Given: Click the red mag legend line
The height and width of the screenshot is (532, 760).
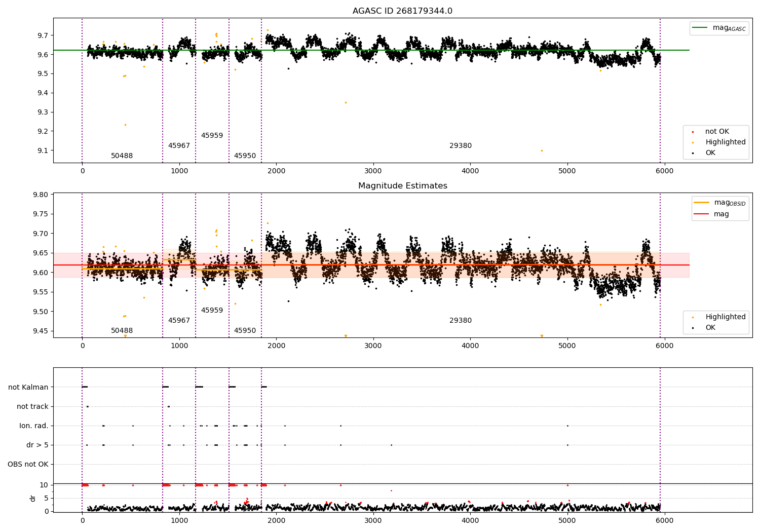Looking at the screenshot, I should (x=702, y=214).
